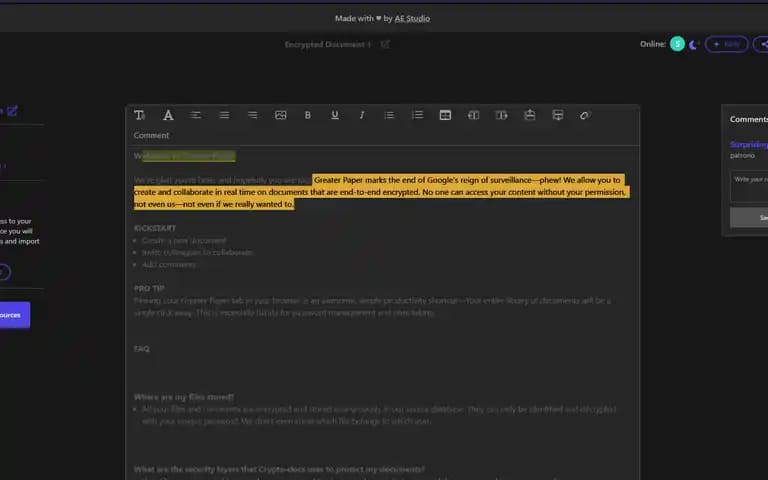Image resolution: width=768 pixels, height=480 pixels.
Task: Add a hyperlink with link icon
Action: pyautogui.click(x=584, y=116)
